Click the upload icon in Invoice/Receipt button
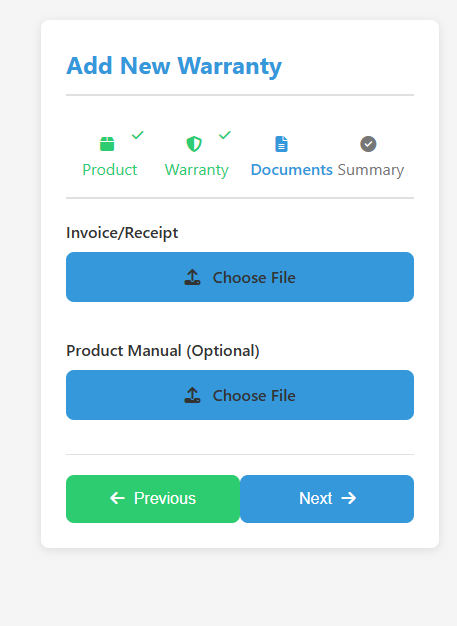Viewport: 457px width, 626px height. [x=192, y=277]
